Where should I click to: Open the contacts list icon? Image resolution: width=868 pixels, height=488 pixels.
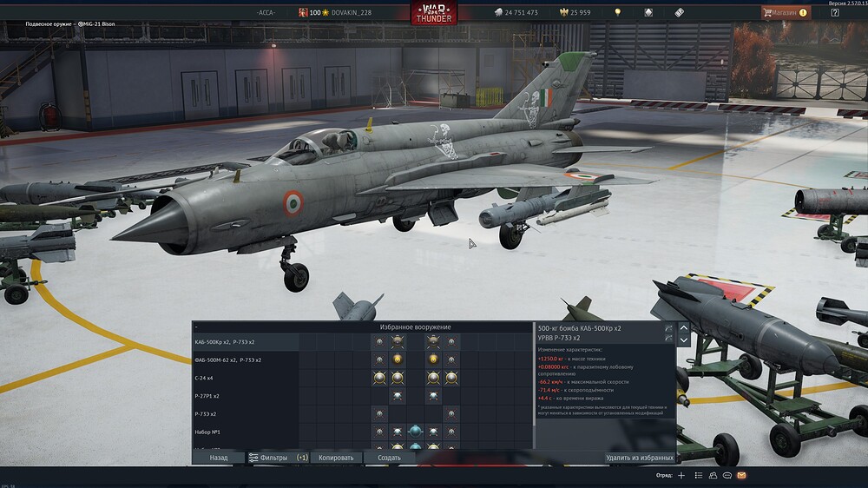(x=699, y=475)
